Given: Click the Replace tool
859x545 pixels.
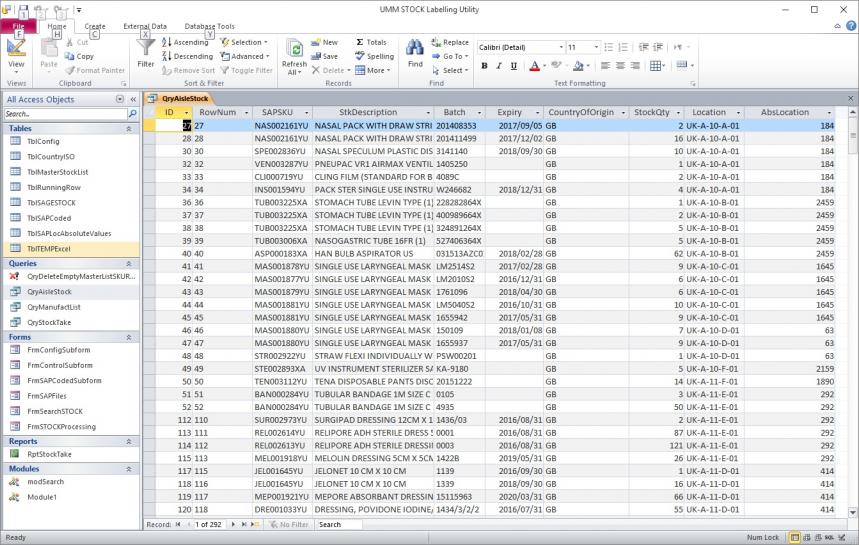Looking at the screenshot, I should pyautogui.click(x=450, y=42).
